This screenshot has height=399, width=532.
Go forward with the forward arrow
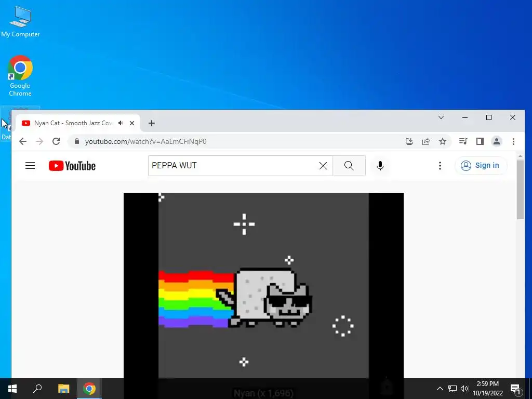[x=39, y=141]
